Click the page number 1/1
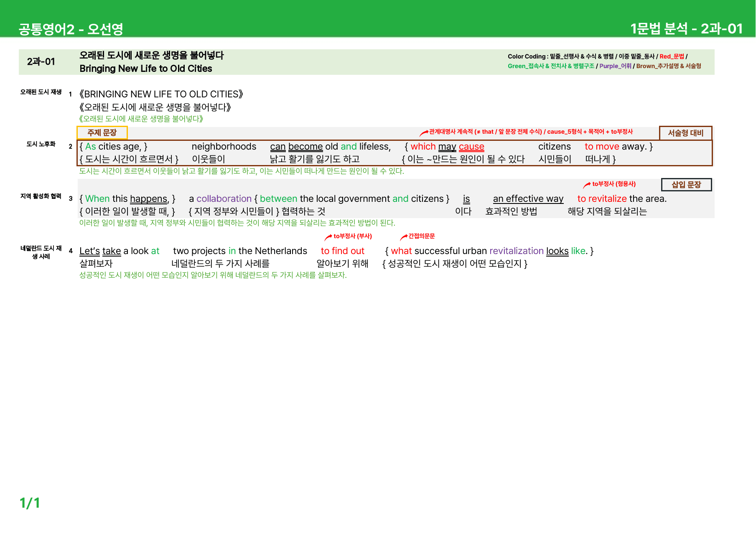The height and width of the screenshot is (534, 756). [30, 503]
